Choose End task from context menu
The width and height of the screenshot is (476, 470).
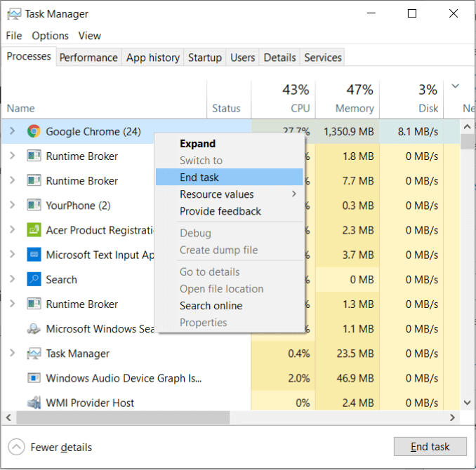coord(199,177)
